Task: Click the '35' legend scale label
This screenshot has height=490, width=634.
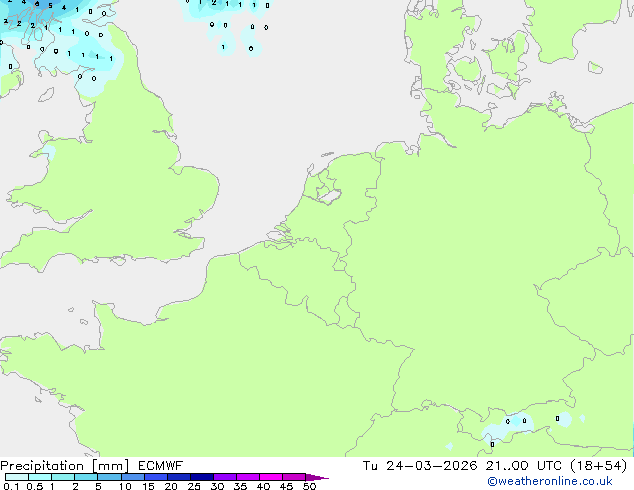Action: [x=240, y=486]
